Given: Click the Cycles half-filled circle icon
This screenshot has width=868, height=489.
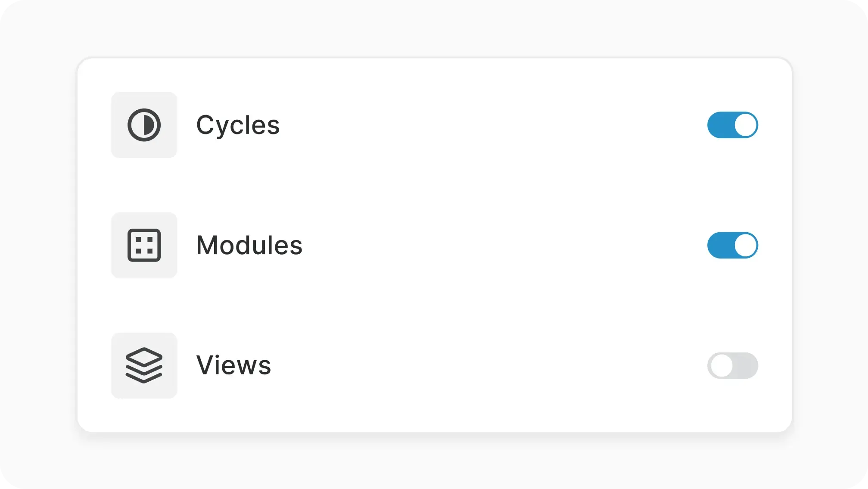Looking at the screenshot, I should (144, 125).
